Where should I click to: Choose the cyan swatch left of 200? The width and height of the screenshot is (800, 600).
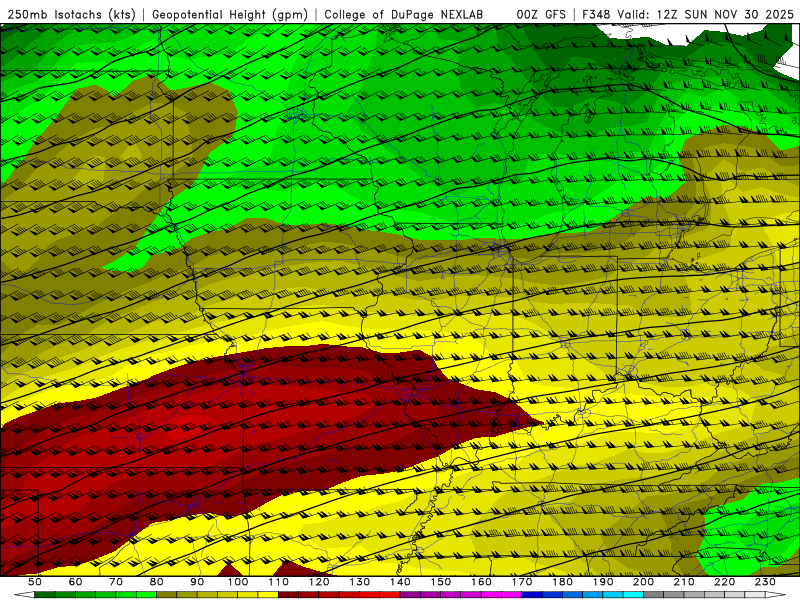633,594
